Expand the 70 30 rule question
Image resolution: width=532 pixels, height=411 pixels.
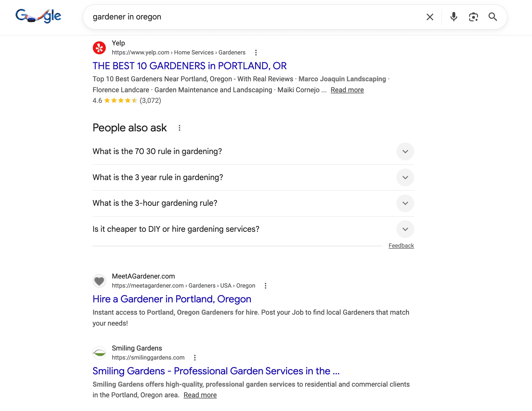click(405, 151)
